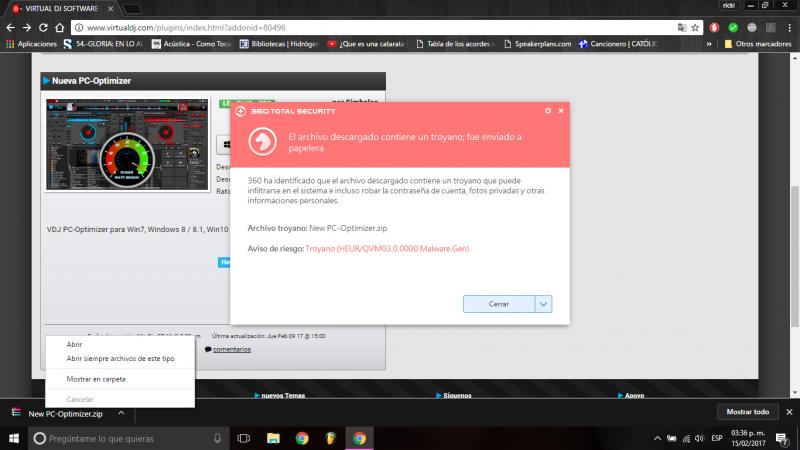Open the Acústica - Como Toca bookmark
This screenshot has width=800, height=450.
coord(191,44)
